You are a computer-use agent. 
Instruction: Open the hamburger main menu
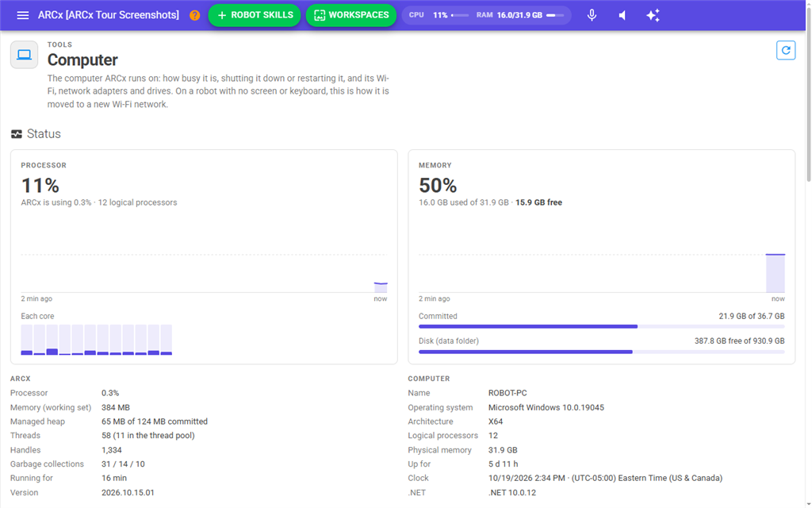click(23, 15)
